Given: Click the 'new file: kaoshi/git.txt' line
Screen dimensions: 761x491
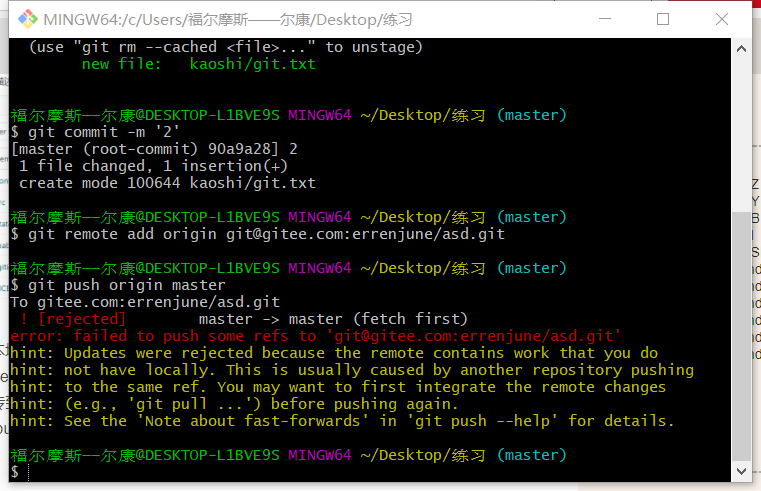Looking at the screenshot, I should (199, 64).
